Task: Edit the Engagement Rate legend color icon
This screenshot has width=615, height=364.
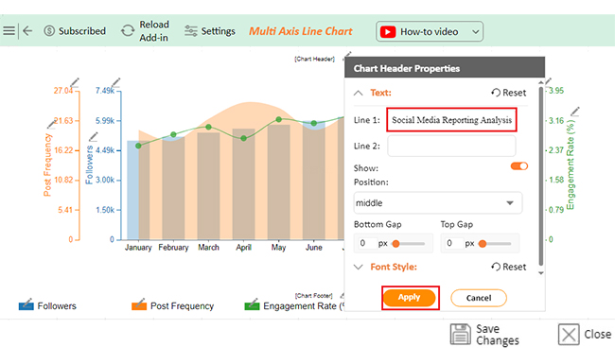Action: [x=252, y=304]
